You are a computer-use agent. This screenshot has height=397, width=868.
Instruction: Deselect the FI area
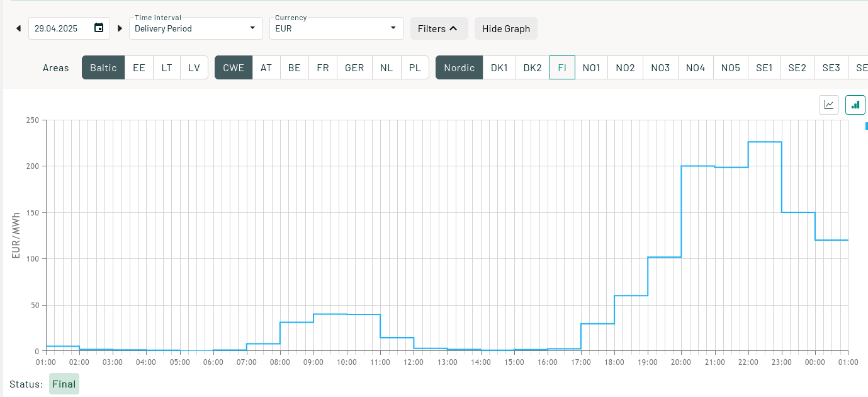(x=562, y=67)
